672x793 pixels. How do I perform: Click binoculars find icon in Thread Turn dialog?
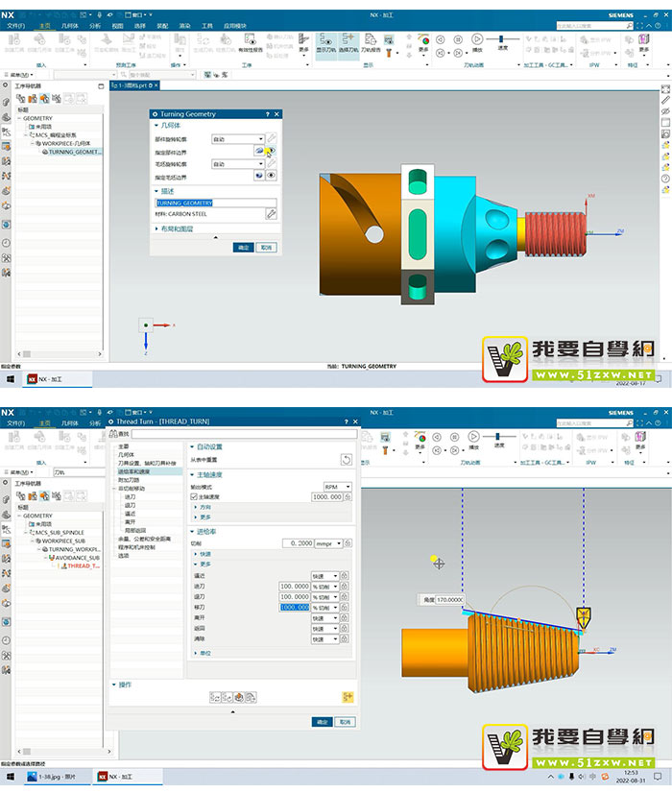113,434
